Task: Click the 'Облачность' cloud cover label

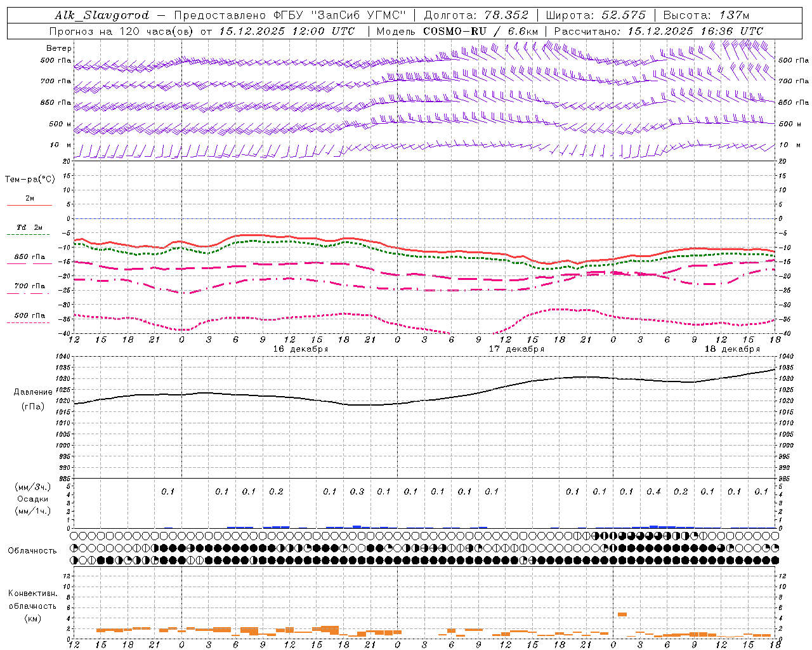Action: tap(32, 551)
